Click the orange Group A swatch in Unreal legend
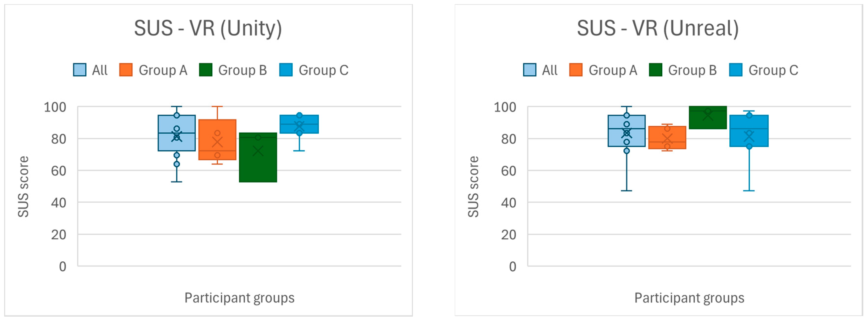Image resolution: width=868 pixels, height=321 pixels. click(576, 70)
